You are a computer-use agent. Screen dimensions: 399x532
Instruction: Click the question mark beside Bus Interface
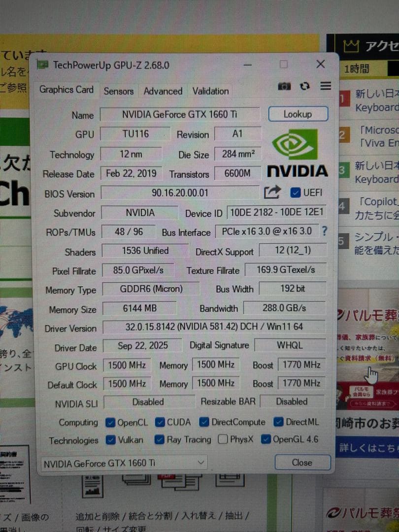(x=324, y=232)
